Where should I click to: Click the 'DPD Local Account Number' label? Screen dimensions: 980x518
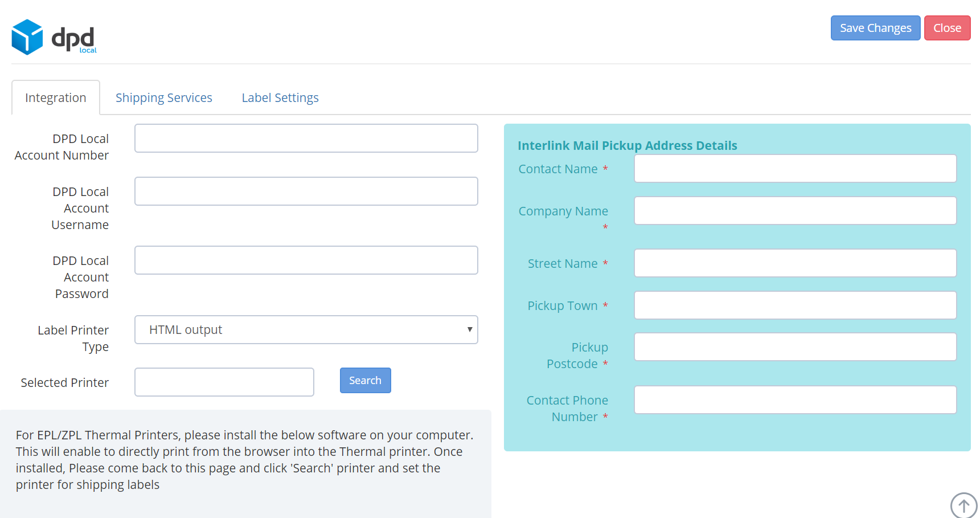[x=62, y=147]
